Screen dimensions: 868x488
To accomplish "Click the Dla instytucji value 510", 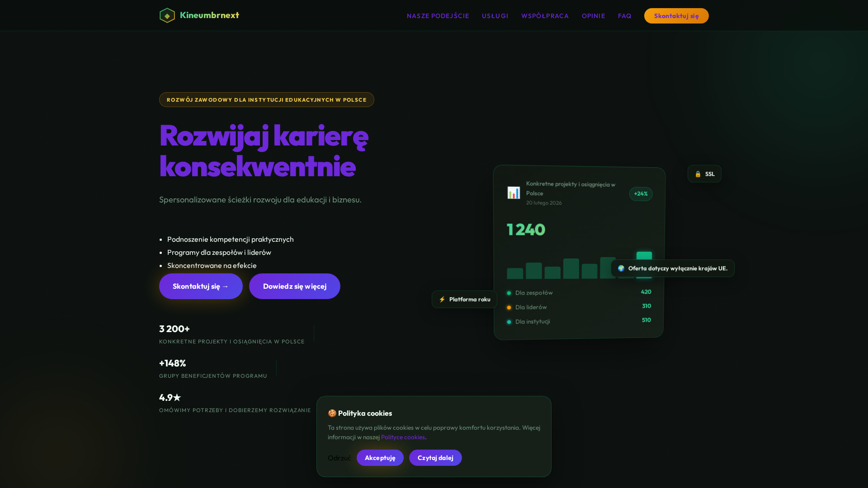I will click(646, 320).
